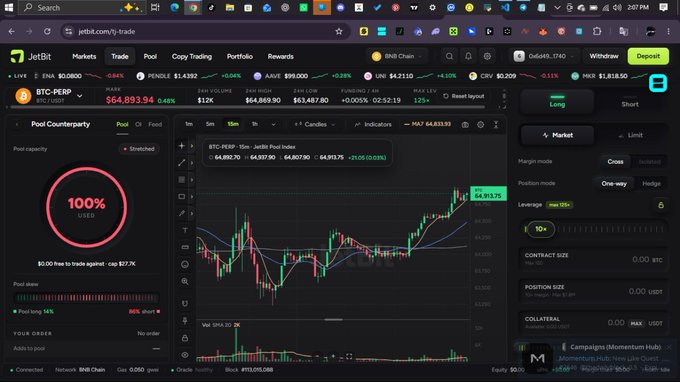Open the Portfolio page
The width and height of the screenshot is (680, 382).
[x=239, y=56]
